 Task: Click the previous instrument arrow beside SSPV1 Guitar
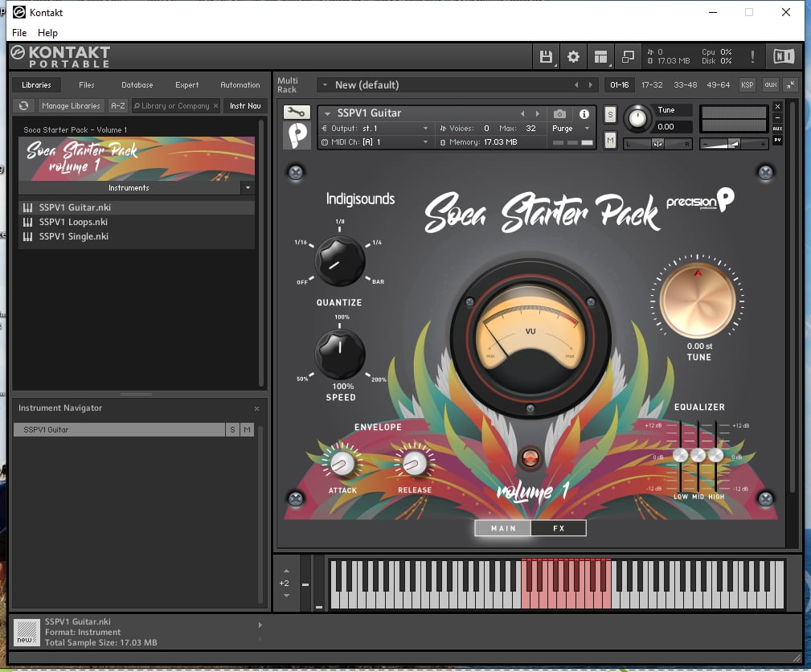click(x=522, y=114)
